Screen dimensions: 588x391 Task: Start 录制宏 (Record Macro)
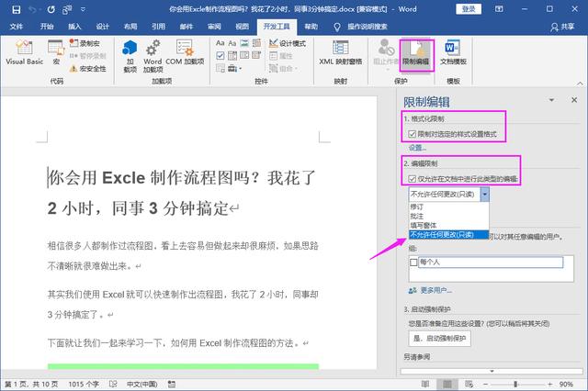point(85,43)
